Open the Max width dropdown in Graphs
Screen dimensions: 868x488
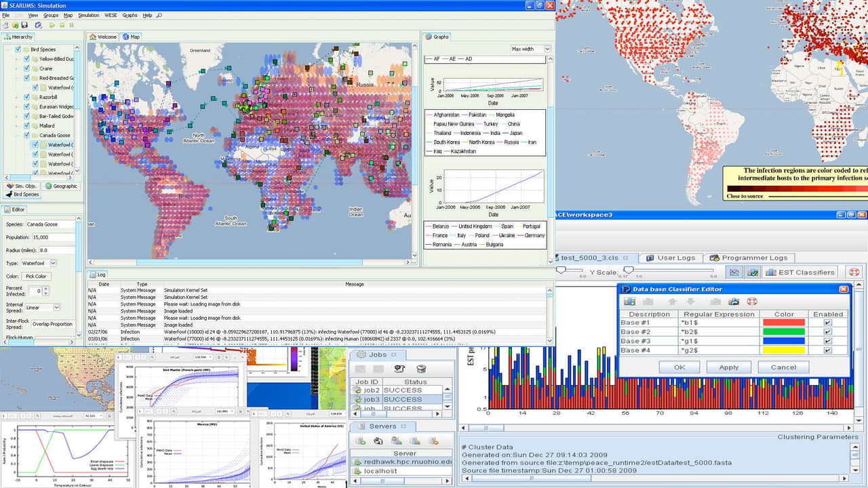pos(547,49)
